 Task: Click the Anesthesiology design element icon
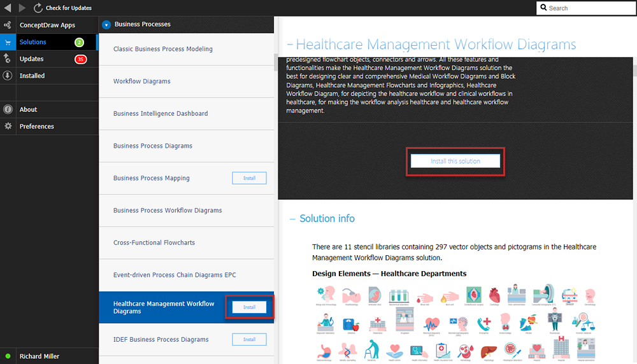click(x=352, y=297)
